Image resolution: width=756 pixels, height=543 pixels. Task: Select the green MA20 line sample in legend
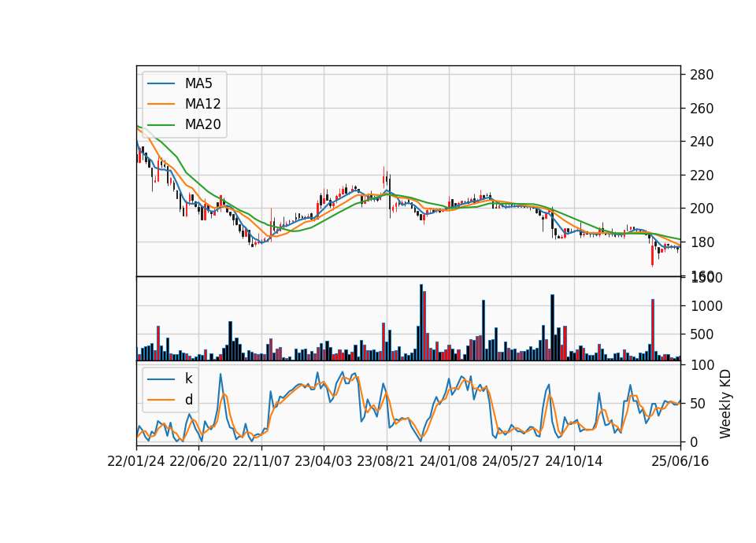tap(161, 124)
